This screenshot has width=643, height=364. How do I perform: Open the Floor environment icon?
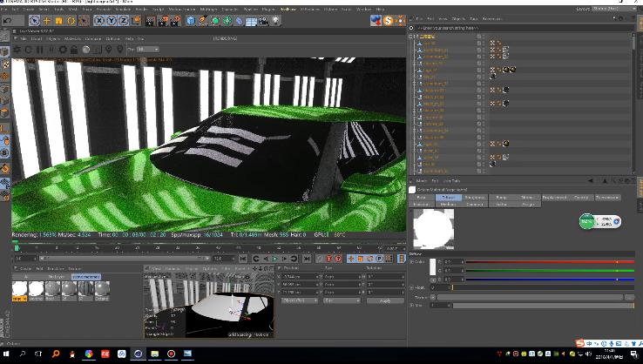click(251, 21)
